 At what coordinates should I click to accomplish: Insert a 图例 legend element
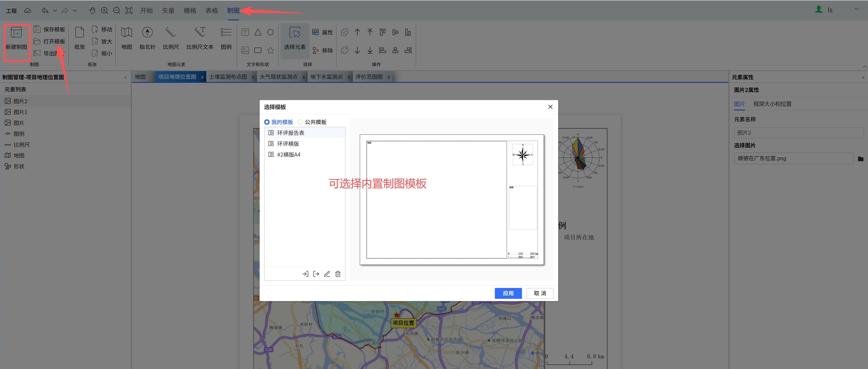(226, 38)
